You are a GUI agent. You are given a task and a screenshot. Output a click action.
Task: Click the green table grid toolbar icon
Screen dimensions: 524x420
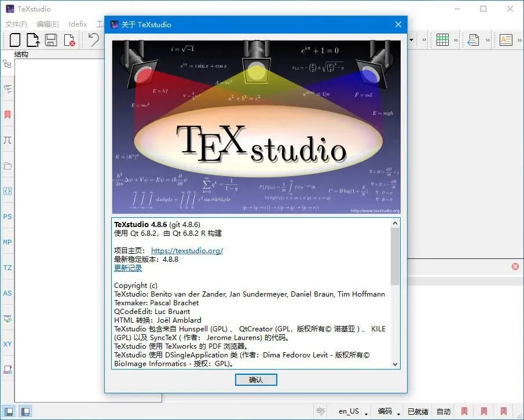(x=442, y=40)
